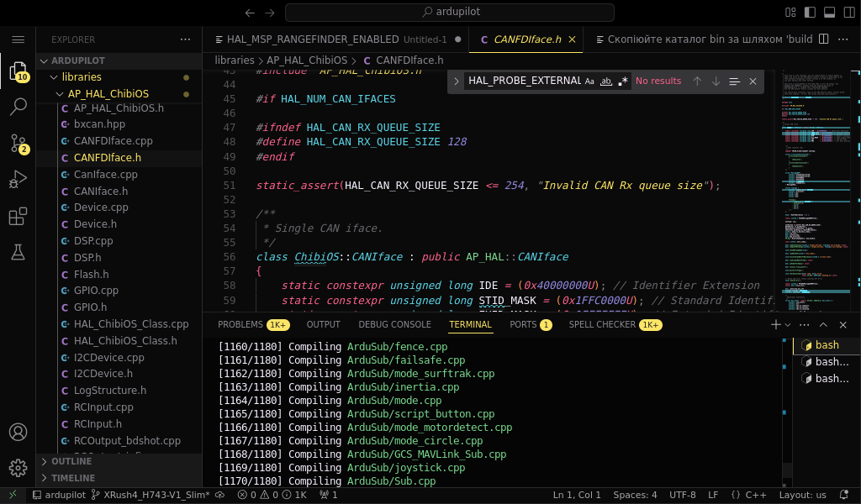Screen dimensions: 861x504
Task: Switch to the DEBUG CONSOLE tab
Action: tap(394, 324)
